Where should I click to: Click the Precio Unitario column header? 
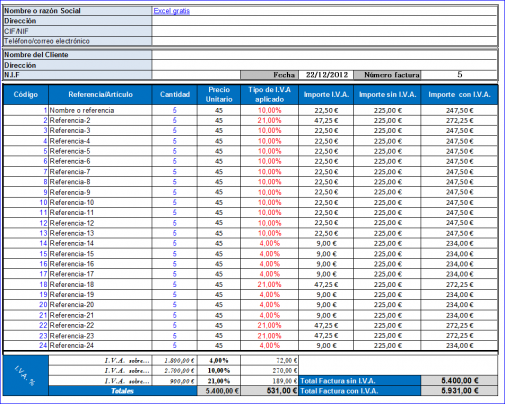pyautogui.click(x=219, y=95)
